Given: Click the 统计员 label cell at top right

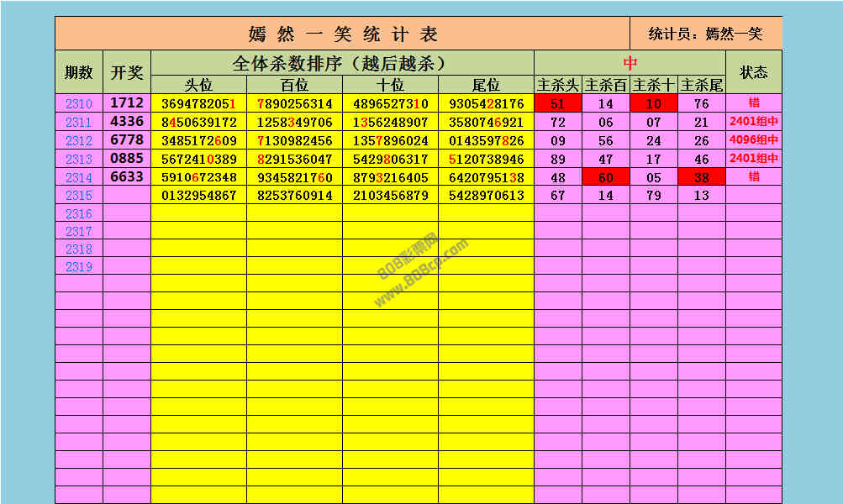Looking at the screenshot, I should coord(705,34).
